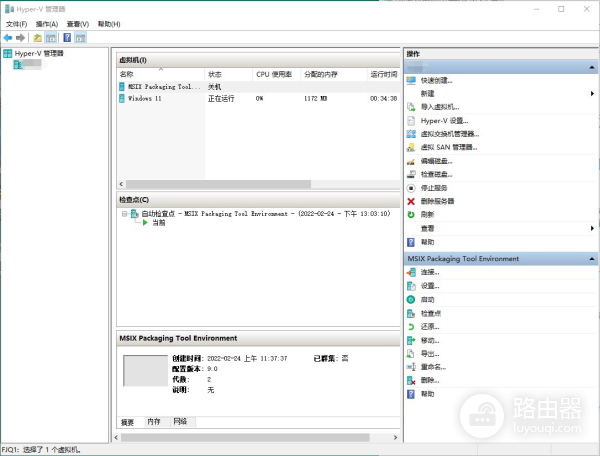Select Hyper-V 管理器 root in the tree
The image size is (600, 456).
tap(39, 54)
